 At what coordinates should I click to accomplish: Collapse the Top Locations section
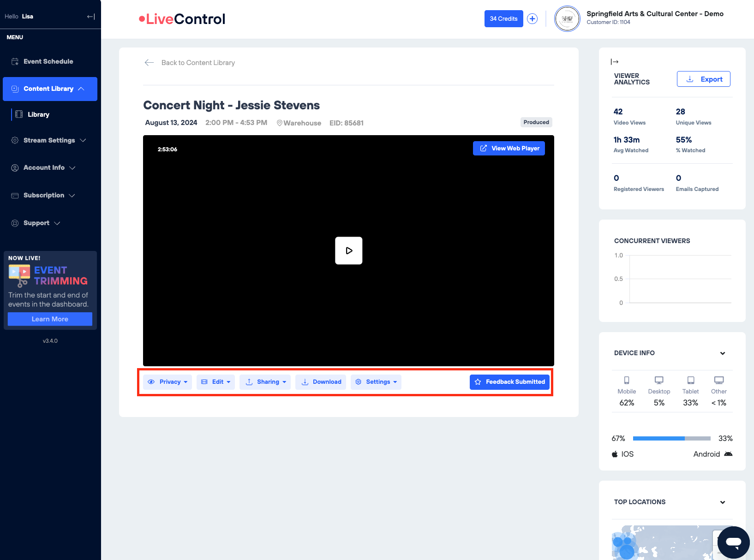[x=722, y=502]
